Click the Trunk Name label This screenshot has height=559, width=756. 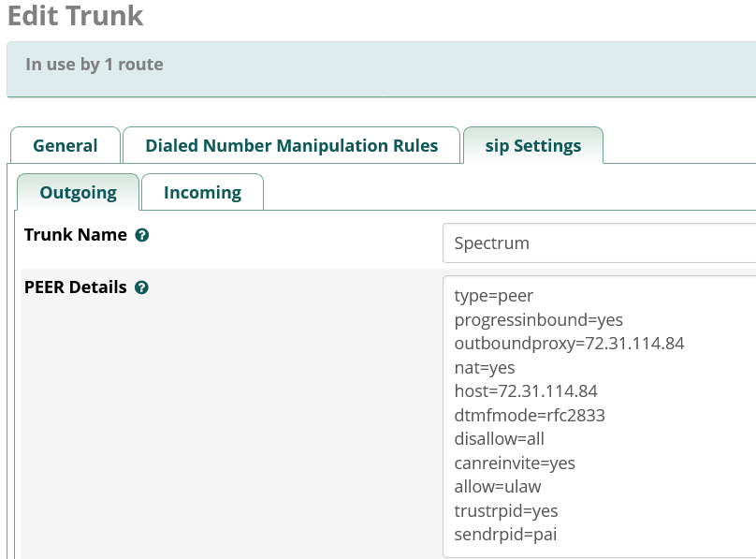76,235
